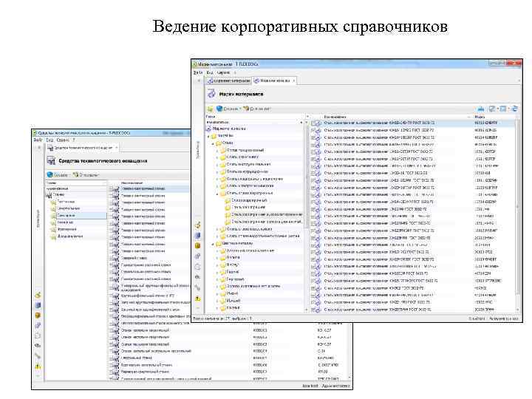Select the Марки материалов root node in the tree

click(x=229, y=129)
